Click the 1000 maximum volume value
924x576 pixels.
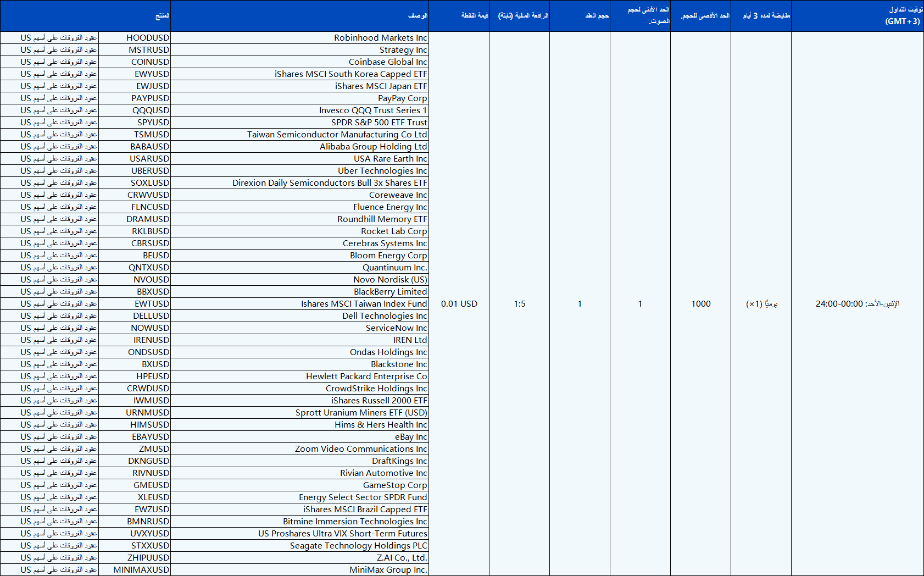701,304
